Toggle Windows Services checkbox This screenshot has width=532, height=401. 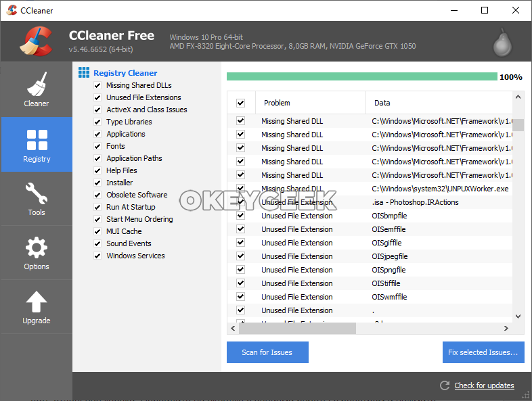click(x=97, y=256)
